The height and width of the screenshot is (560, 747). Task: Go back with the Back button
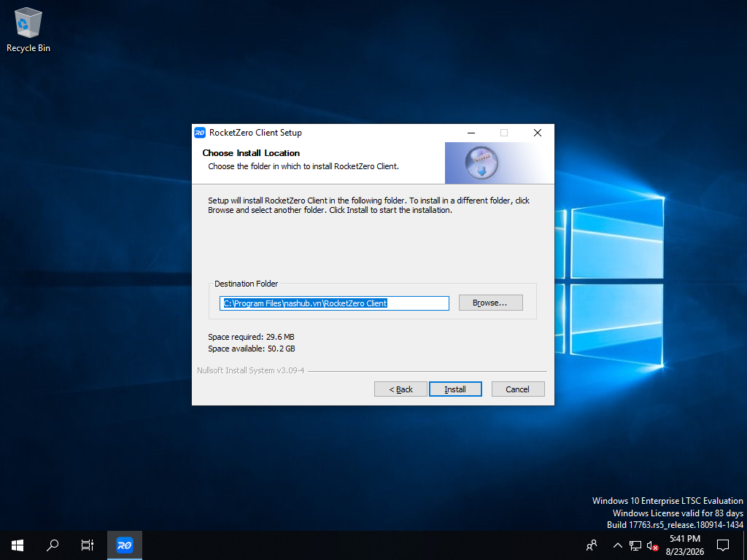point(400,389)
